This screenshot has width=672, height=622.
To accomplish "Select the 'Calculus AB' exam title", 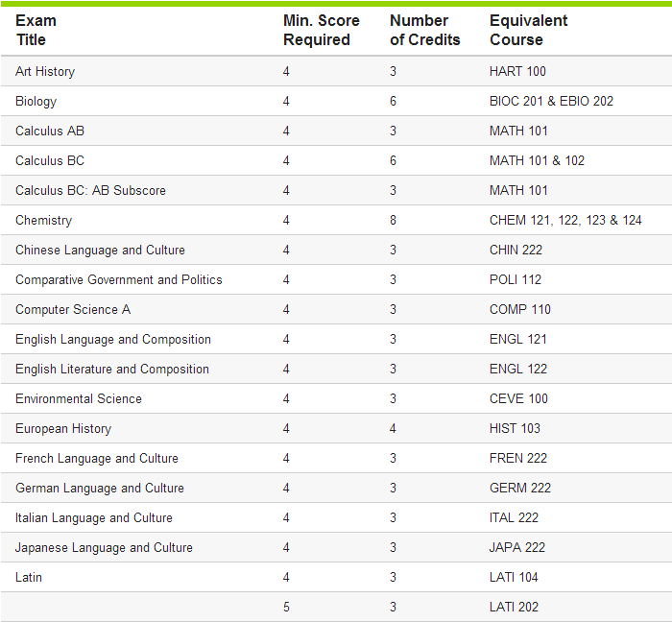I will coord(50,131).
